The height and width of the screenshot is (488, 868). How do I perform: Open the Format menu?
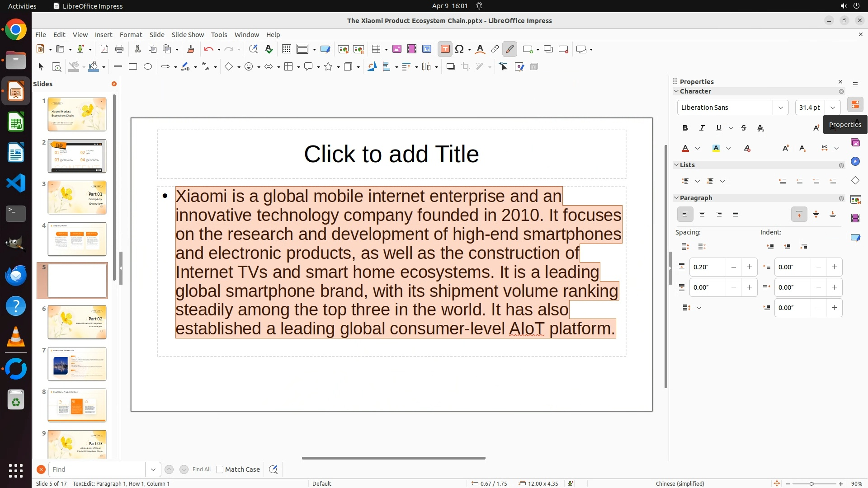[x=131, y=35]
